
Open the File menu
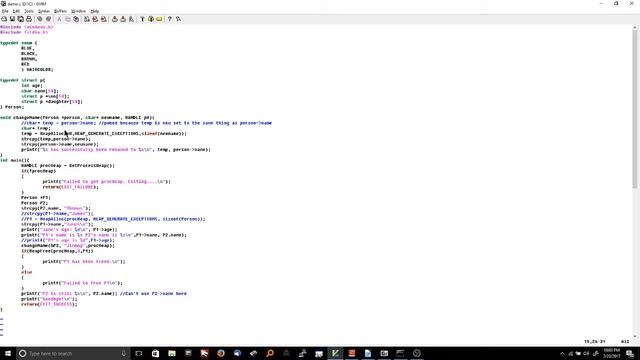click(x=5, y=11)
